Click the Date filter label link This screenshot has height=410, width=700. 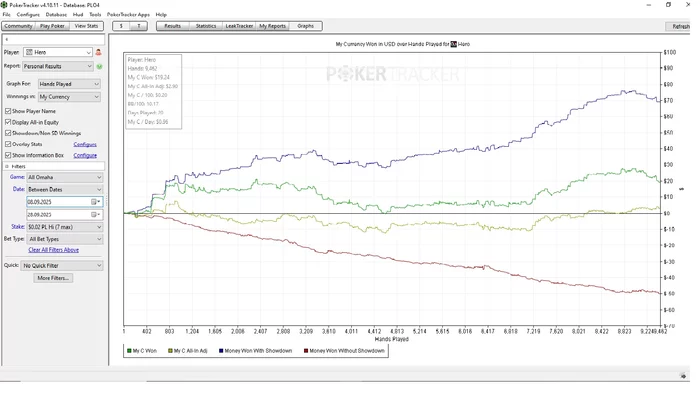(18, 189)
